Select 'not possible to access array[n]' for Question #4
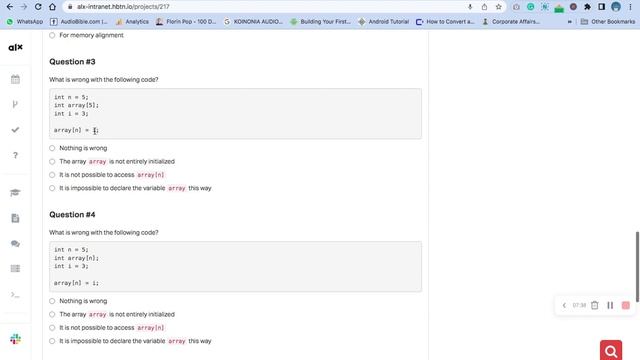 click(52, 328)
